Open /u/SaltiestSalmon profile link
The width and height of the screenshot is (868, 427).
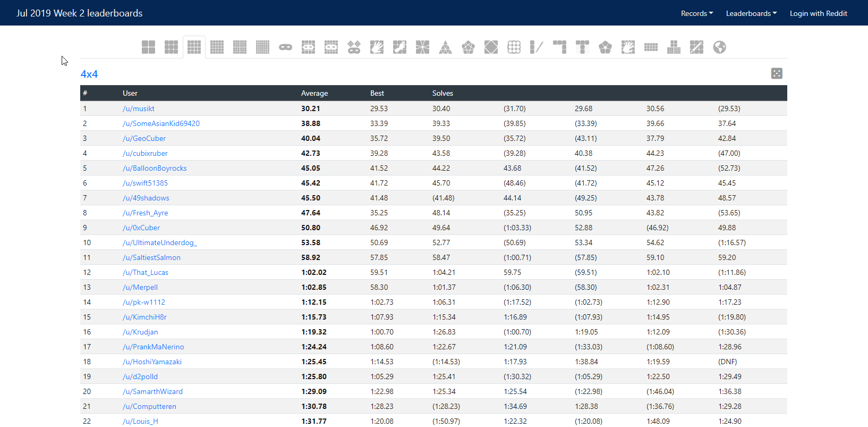coord(151,257)
